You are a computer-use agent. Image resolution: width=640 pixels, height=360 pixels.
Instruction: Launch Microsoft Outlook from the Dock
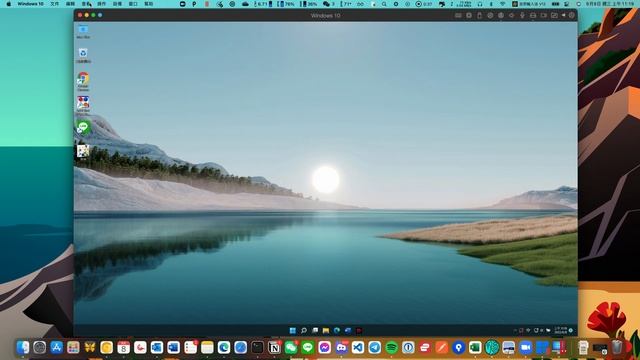[157, 347]
